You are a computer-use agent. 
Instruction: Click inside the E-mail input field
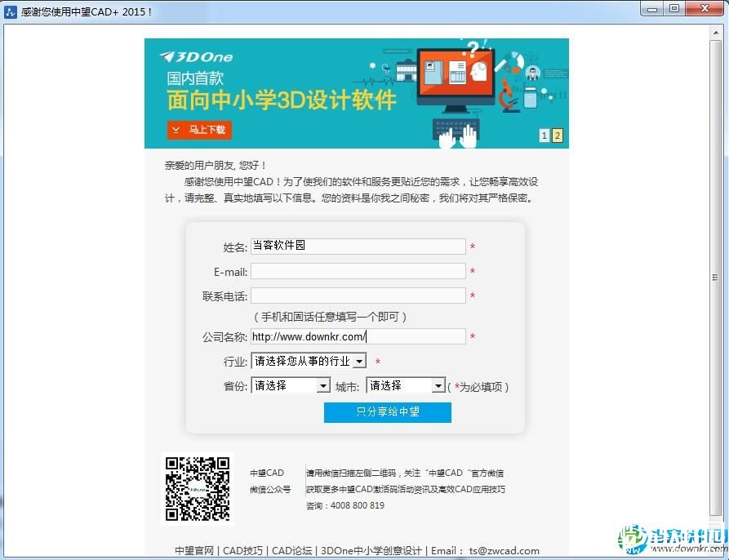coord(358,271)
